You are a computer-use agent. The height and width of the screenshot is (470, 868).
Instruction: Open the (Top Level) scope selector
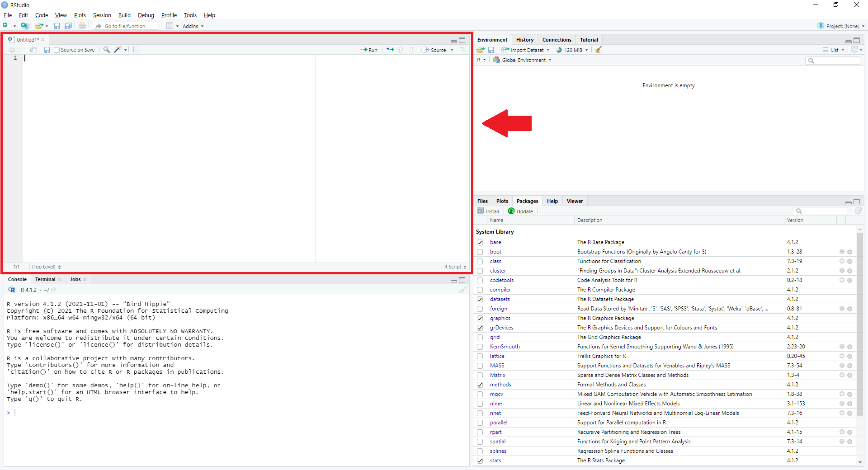click(x=47, y=267)
